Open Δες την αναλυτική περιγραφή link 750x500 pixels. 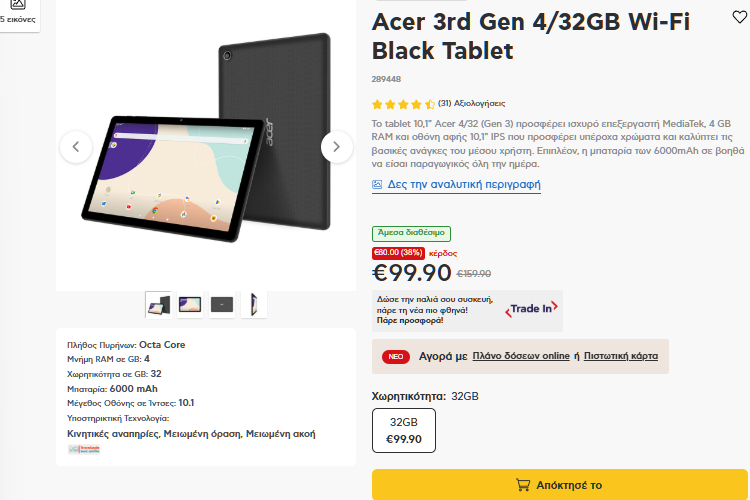tap(463, 185)
